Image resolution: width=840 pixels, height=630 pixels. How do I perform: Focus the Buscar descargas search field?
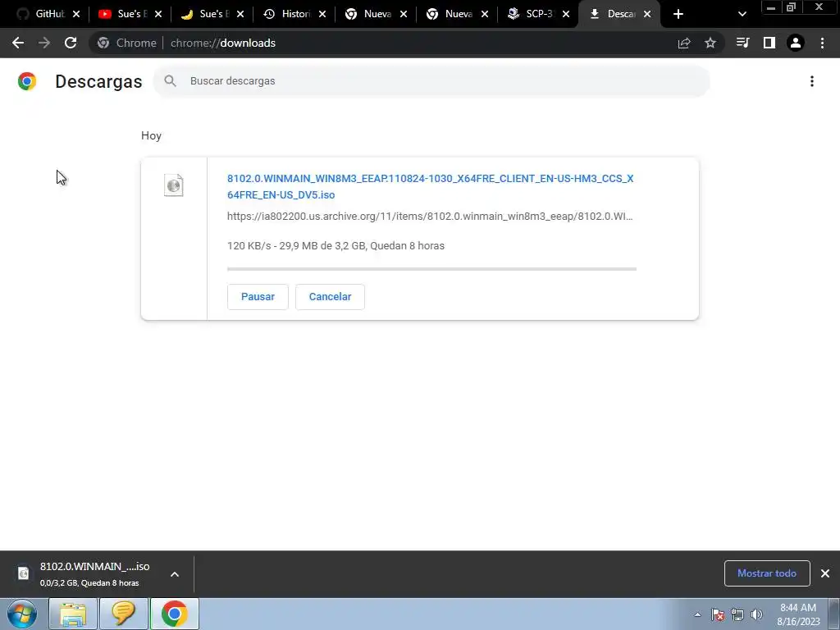point(431,81)
